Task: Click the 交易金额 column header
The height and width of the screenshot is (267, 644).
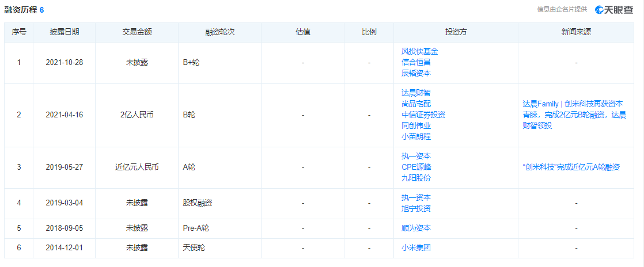Action: point(137,32)
